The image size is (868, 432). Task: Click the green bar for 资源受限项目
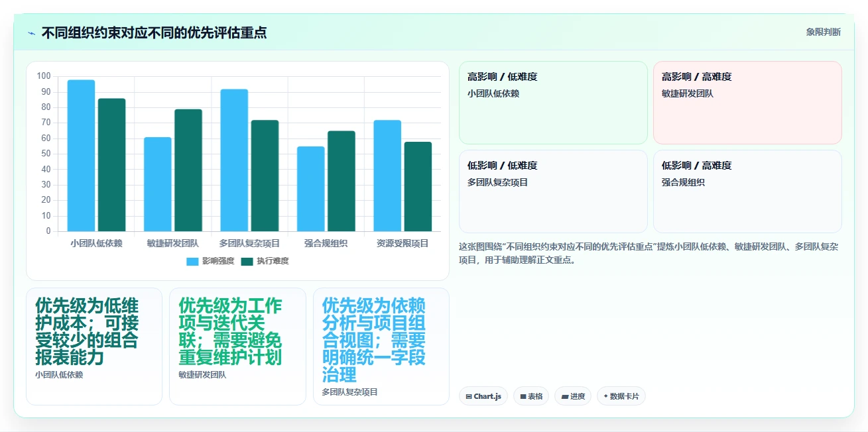pos(418,186)
